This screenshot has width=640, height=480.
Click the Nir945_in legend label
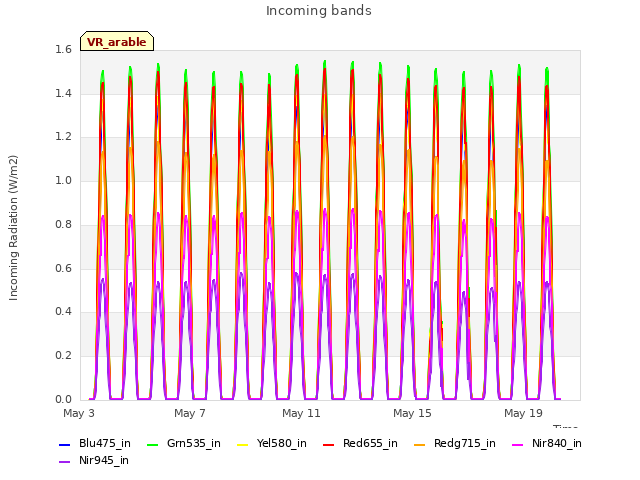pos(104,460)
